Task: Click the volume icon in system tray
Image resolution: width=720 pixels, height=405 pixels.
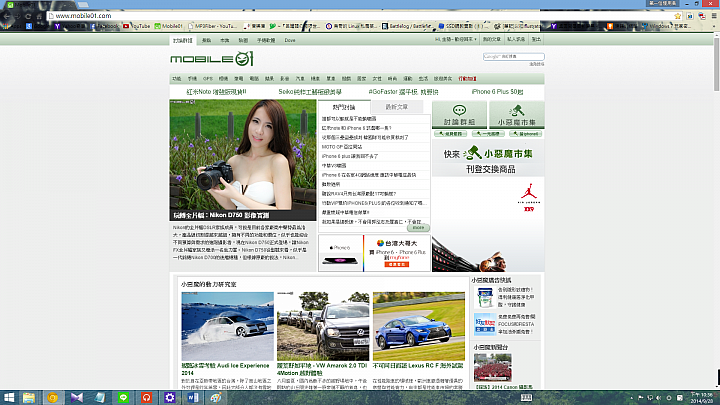Action: [x=659, y=398]
